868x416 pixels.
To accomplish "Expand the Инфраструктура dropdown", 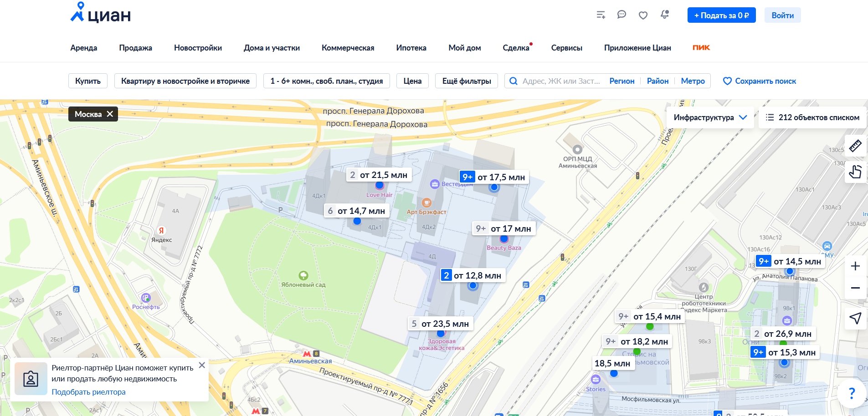I will [710, 117].
